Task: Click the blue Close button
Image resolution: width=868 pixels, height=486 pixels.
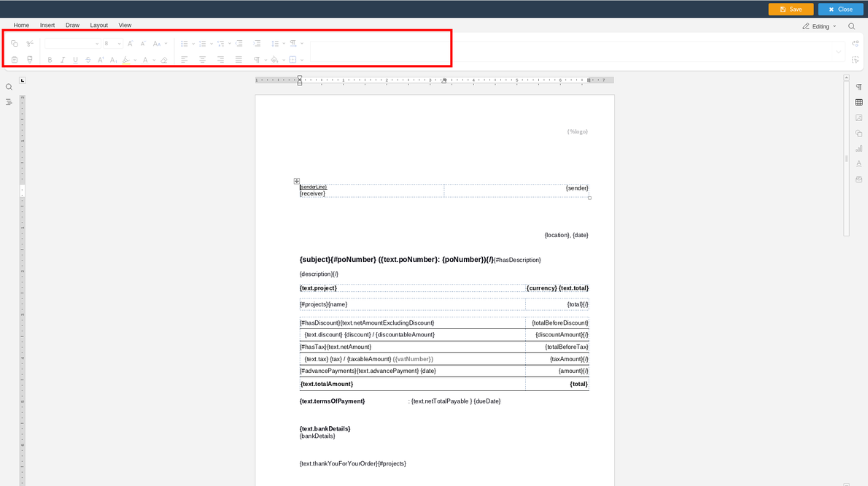Action: (x=840, y=9)
